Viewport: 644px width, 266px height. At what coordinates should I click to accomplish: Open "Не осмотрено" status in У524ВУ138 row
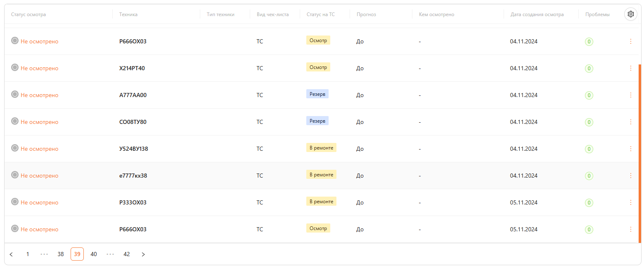[x=40, y=149]
